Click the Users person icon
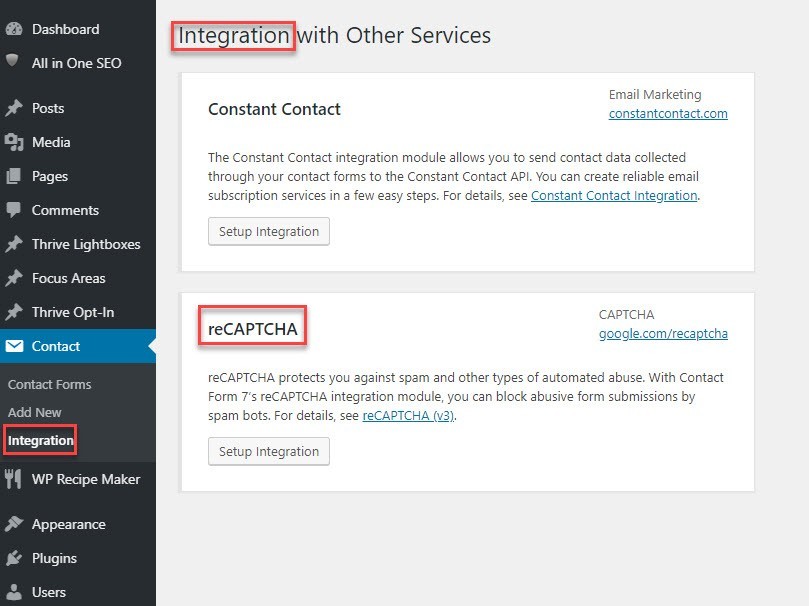The height and width of the screenshot is (606, 809). [x=14, y=592]
